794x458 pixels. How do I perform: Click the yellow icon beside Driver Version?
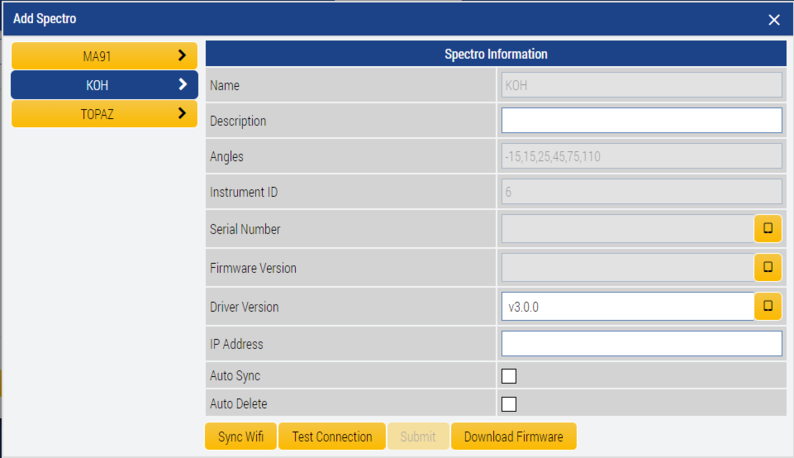click(x=767, y=306)
